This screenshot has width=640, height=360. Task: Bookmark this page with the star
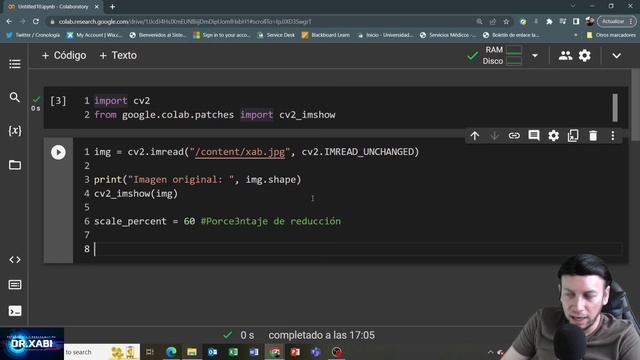(506, 21)
